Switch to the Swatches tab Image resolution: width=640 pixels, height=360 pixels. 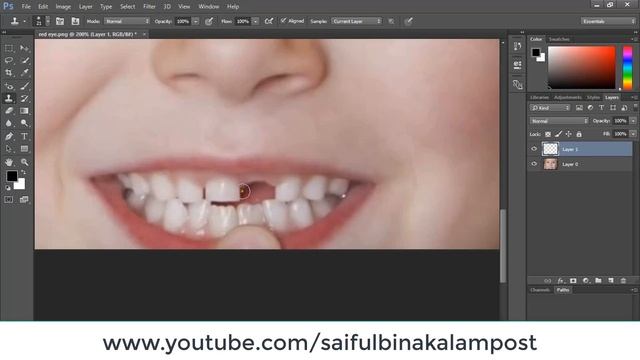(559, 39)
